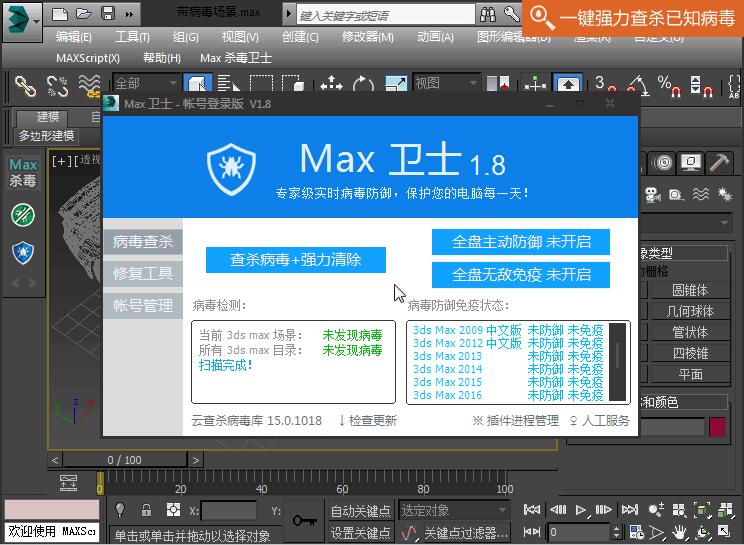The image size is (744, 545).
Task: Open the MAXScript(X) menu
Action: coord(88,58)
